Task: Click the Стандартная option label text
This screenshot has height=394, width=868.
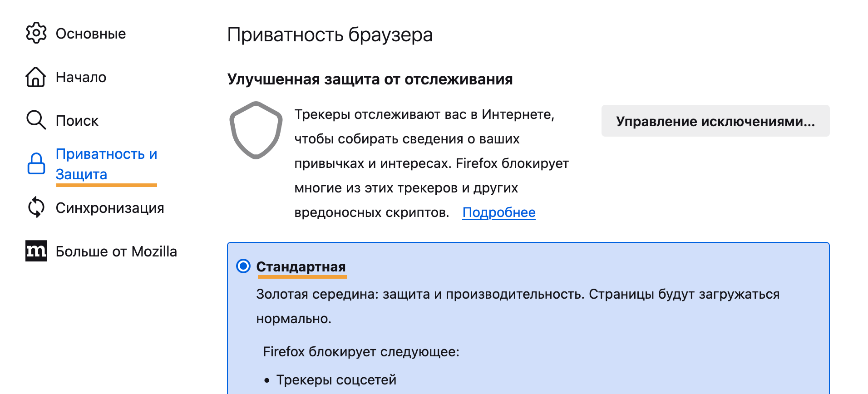Action: 301,266
